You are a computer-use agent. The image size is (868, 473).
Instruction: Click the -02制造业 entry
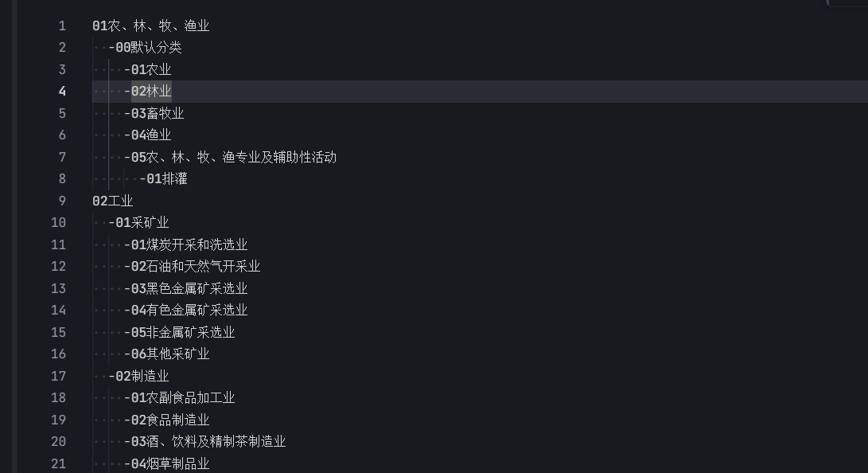point(139,376)
